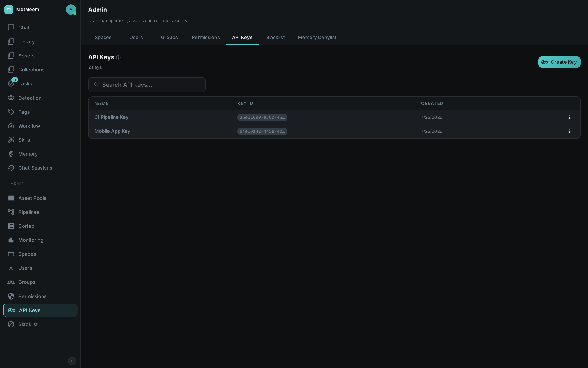Image resolution: width=588 pixels, height=368 pixels.
Task: Open actions menu for Mobile App Key
Action: (570, 131)
